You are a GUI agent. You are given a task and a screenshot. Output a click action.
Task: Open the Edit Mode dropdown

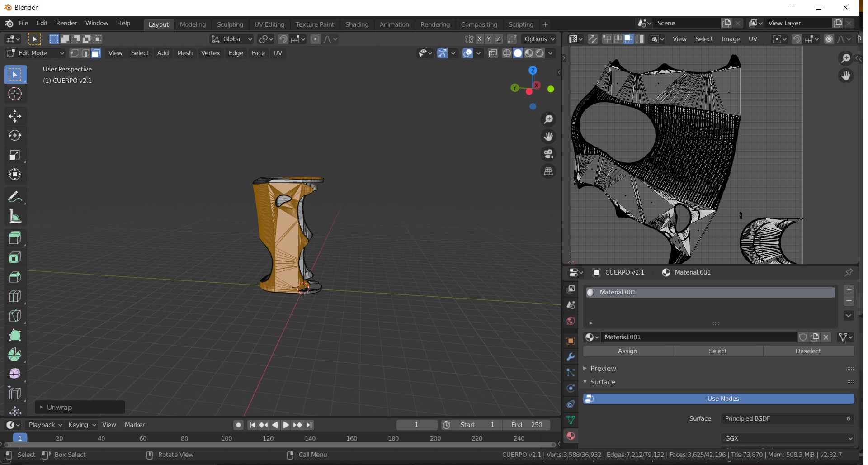click(x=35, y=53)
